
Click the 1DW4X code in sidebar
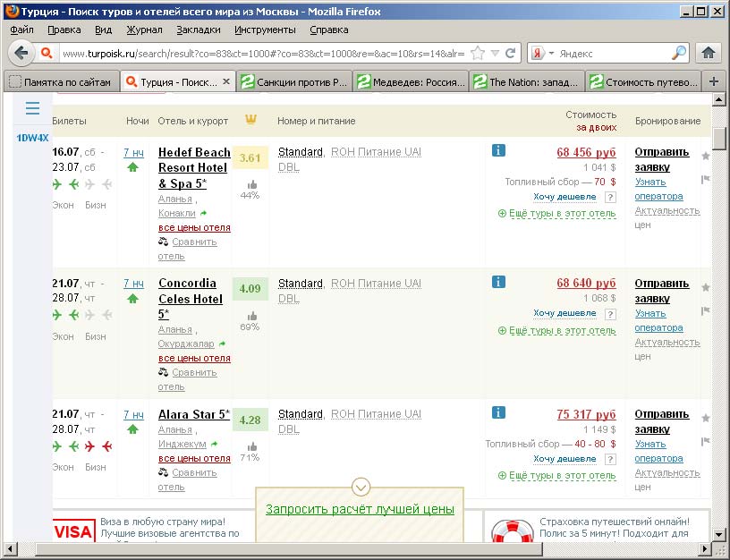[32, 139]
